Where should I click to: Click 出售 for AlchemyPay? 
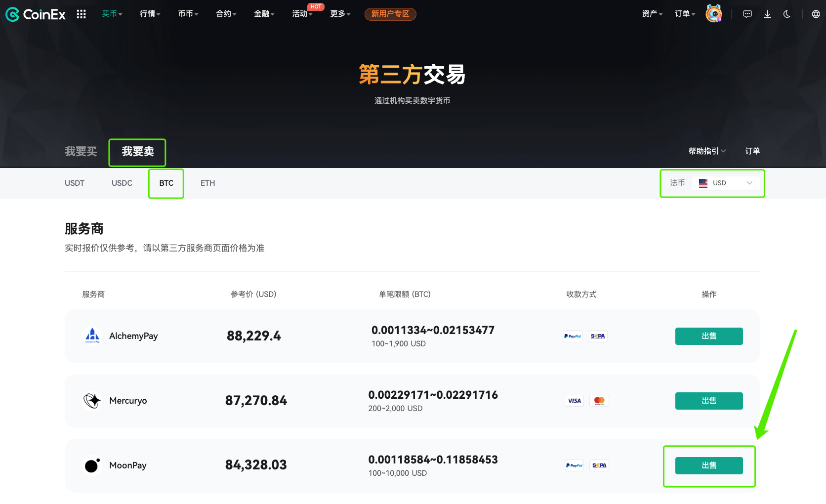tap(709, 336)
